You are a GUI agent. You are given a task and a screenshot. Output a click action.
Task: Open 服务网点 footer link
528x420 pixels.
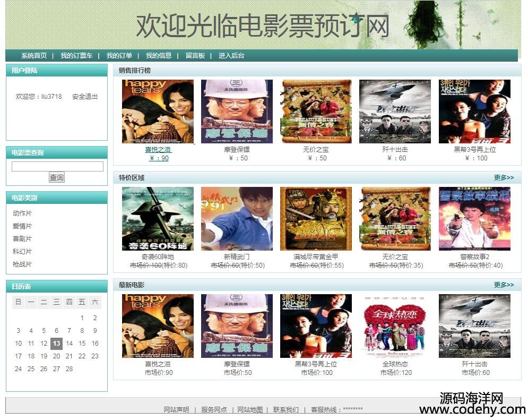[214, 410]
